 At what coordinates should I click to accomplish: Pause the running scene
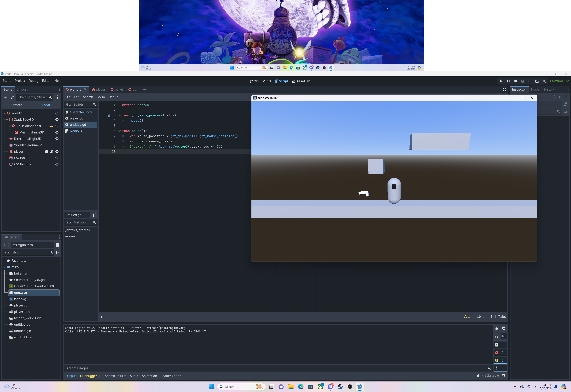508,81
